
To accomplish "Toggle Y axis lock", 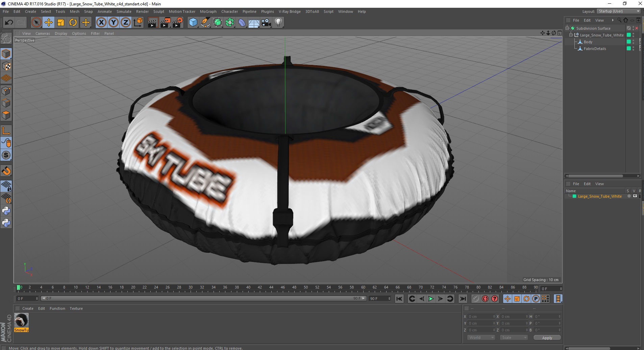I will [x=114, y=23].
